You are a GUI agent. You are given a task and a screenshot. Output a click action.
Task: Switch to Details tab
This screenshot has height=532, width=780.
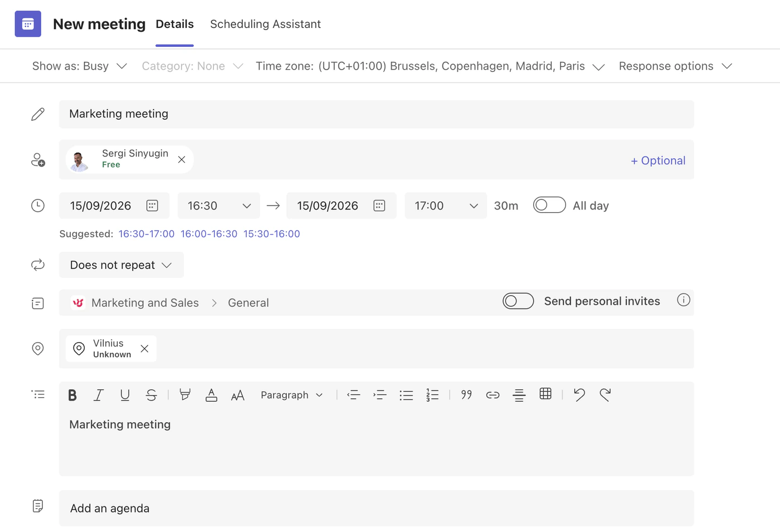175,24
